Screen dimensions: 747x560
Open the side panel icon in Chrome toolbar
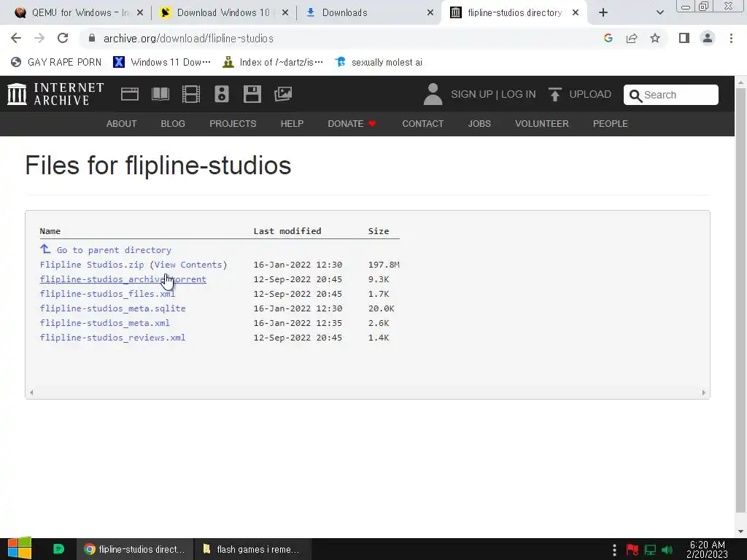tap(684, 38)
